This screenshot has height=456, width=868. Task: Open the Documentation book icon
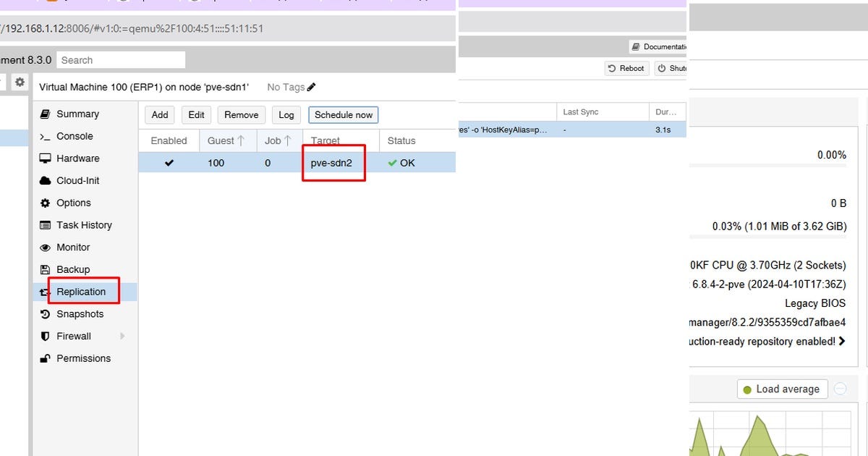637,46
